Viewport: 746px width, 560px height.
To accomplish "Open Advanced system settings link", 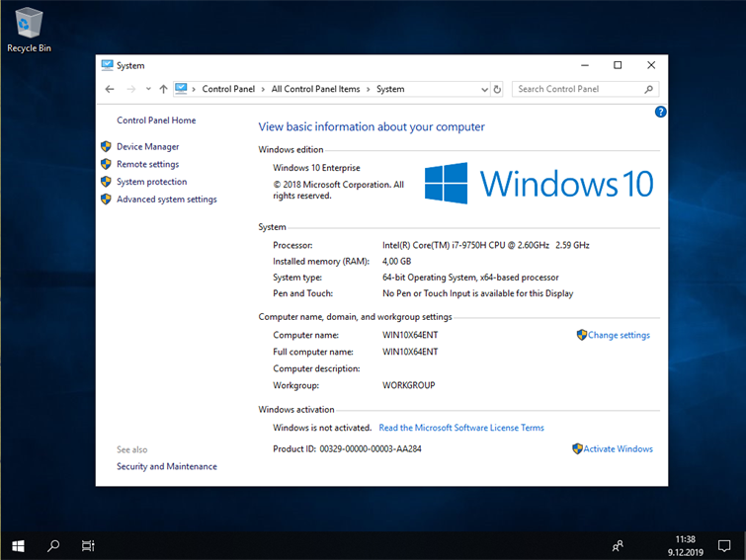I will 167,200.
